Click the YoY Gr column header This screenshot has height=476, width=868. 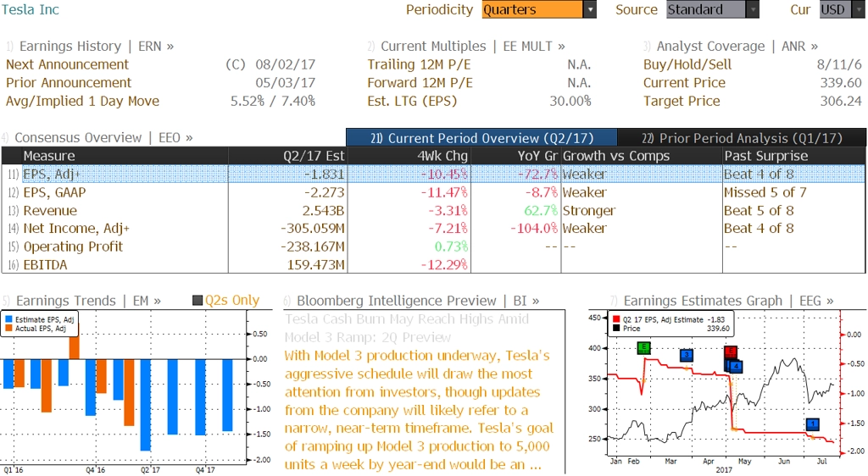point(515,156)
